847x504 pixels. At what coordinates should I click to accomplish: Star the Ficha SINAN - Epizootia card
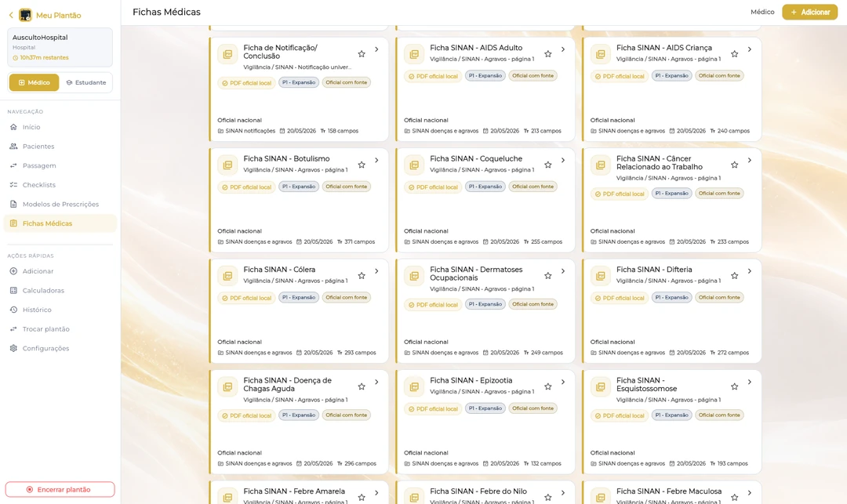(547, 386)
